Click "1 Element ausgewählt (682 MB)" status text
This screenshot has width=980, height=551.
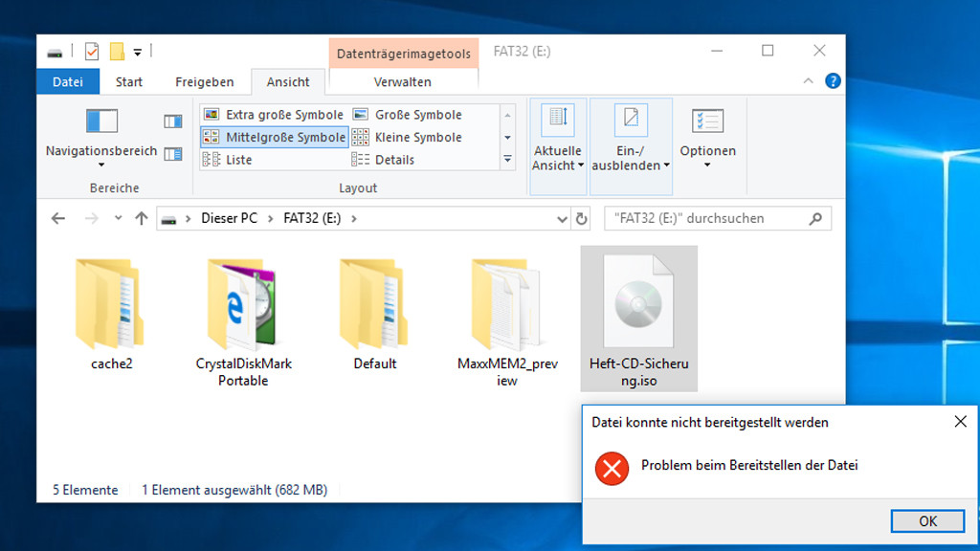click(x=234, y=490)
